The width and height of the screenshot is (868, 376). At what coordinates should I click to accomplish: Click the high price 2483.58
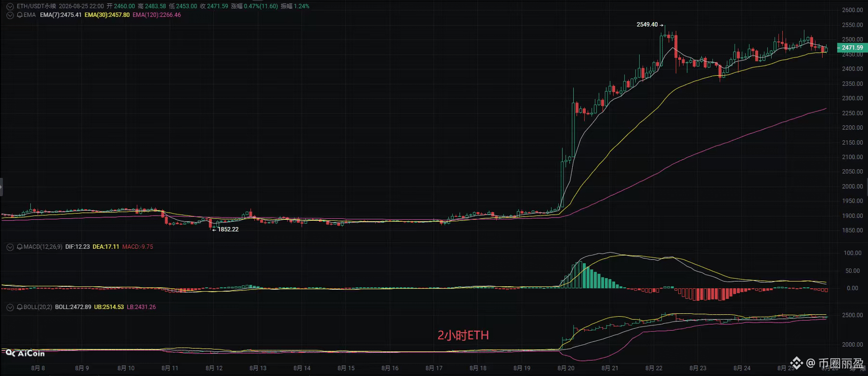click(155, 6)
